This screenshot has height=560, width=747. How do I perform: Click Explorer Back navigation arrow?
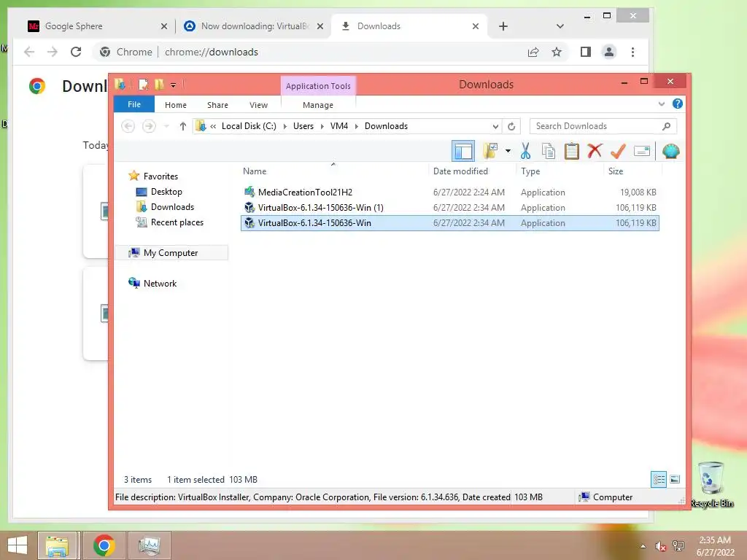[x=128, y=126]
